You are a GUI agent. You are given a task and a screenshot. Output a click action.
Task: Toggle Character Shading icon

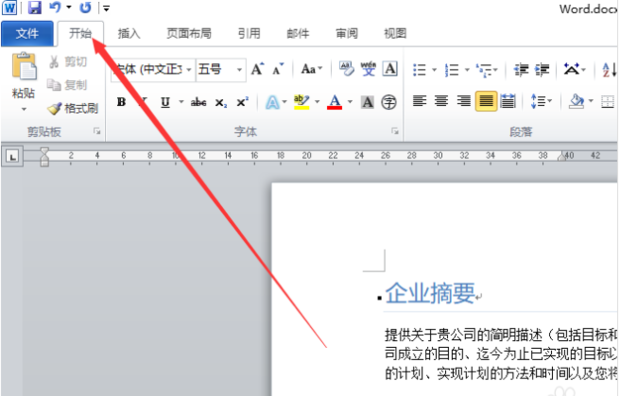click(x=368, y=102)
